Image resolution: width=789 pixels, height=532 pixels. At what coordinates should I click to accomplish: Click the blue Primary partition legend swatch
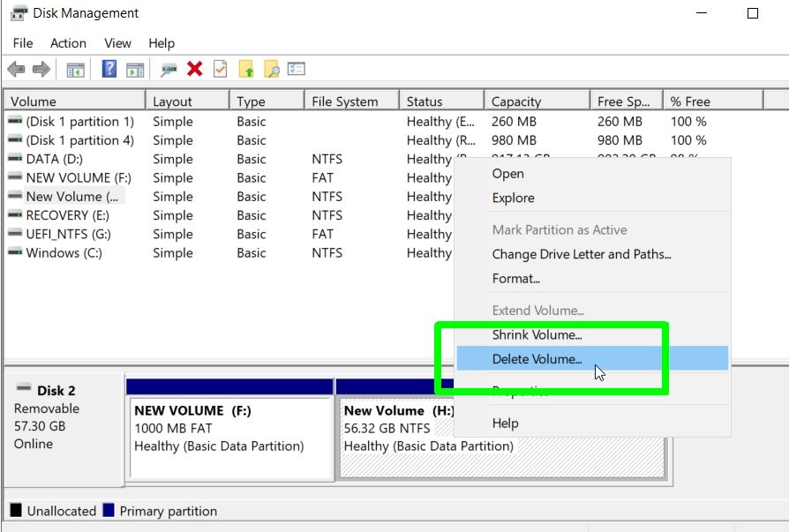click(109, 510)
